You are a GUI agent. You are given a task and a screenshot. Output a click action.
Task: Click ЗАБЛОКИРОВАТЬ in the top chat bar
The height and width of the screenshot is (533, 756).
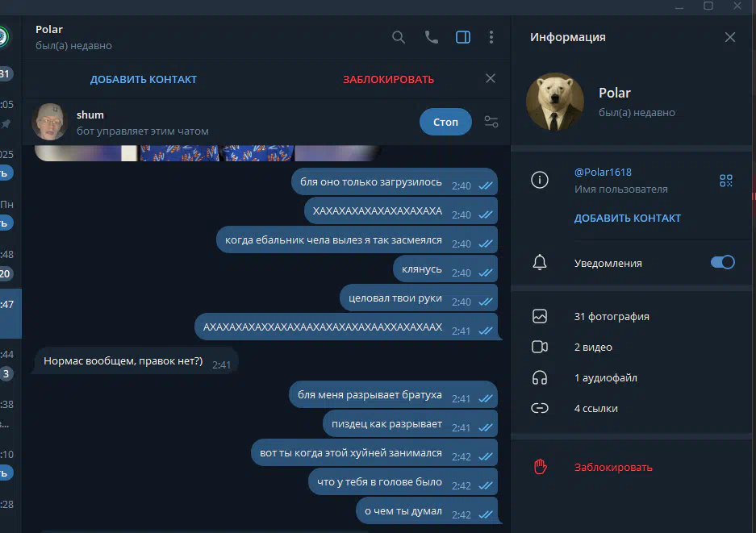[388, 80]
